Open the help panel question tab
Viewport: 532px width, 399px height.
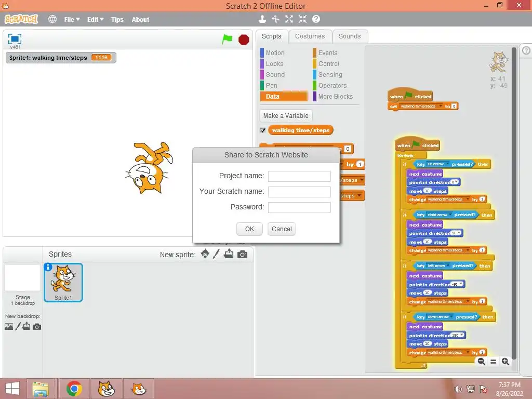point(526,50)
